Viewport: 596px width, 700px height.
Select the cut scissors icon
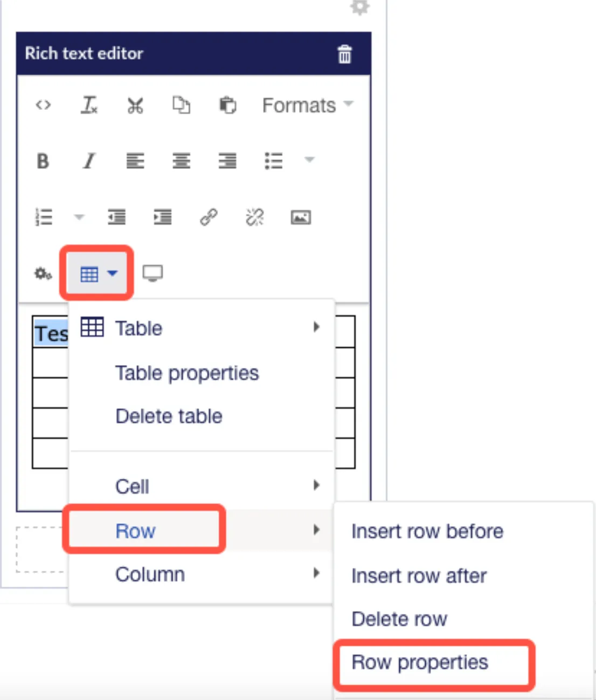[x=135, y=106]
